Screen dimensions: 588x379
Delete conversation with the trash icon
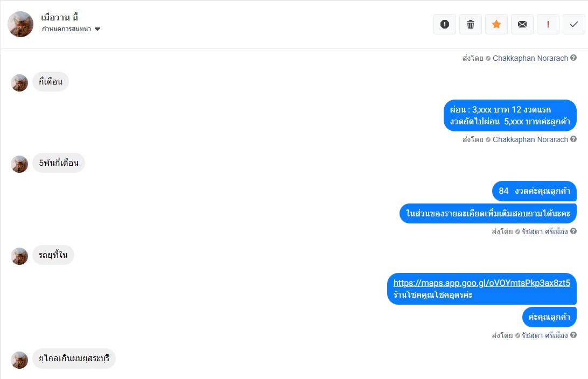pos(471,24)
